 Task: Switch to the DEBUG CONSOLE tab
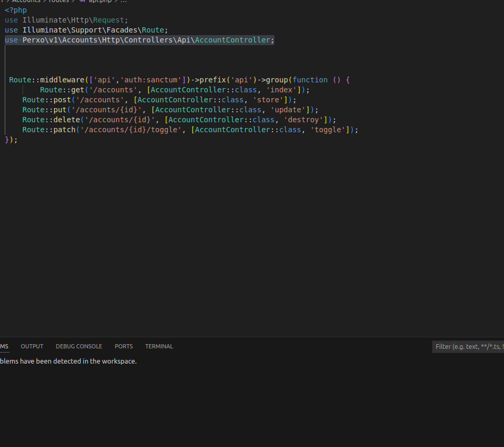(x=79, y=346)
